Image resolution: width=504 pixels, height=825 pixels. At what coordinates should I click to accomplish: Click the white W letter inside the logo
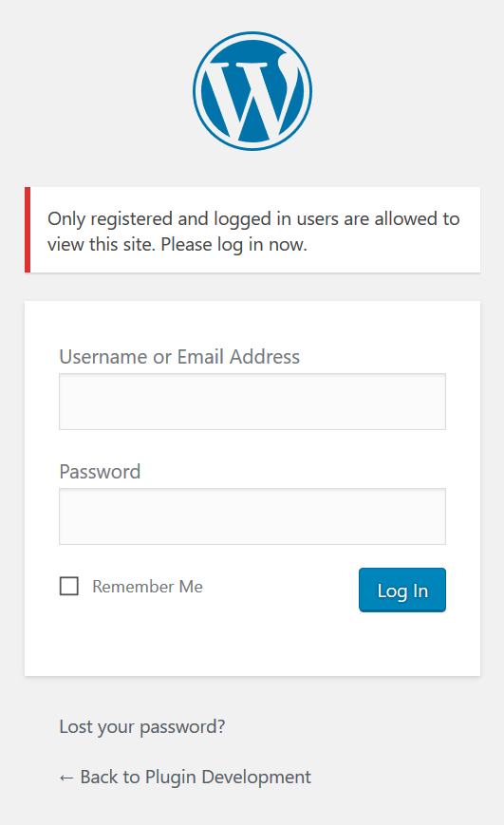click(x=250, y=98)
